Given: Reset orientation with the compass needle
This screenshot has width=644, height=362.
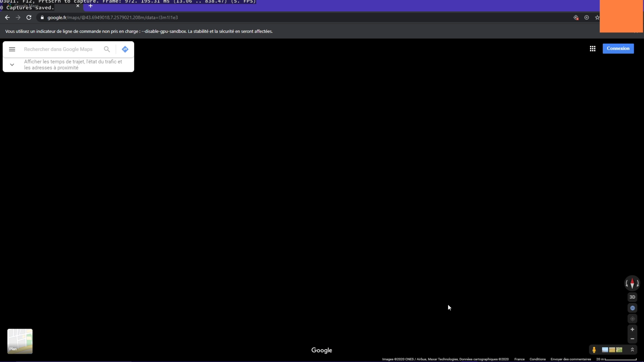Looking at the screenshot, I should point(632,283).
